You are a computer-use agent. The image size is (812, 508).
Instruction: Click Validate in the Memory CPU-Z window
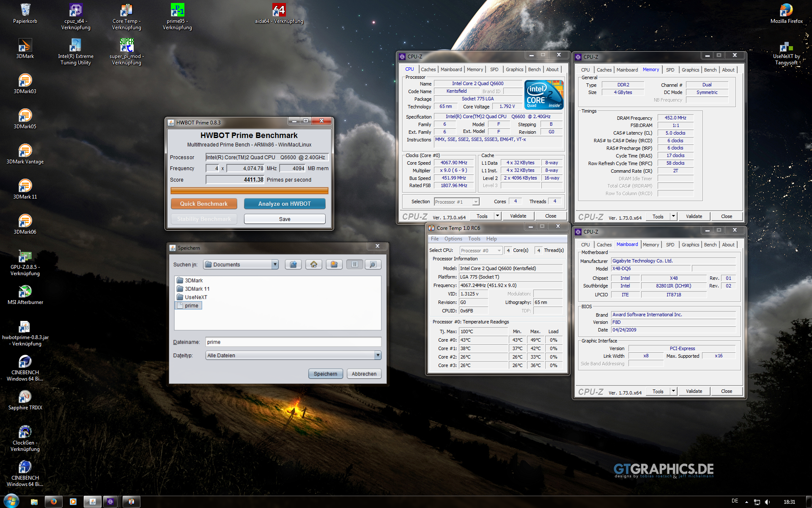694,216
